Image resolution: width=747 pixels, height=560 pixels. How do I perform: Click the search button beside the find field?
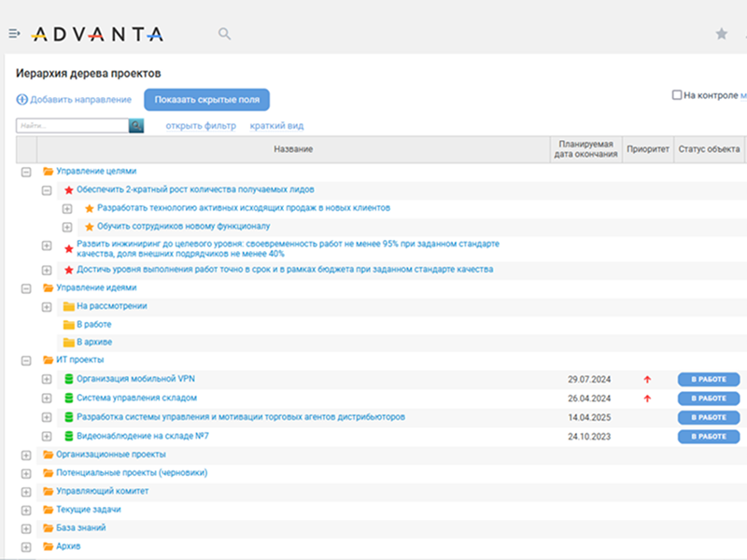136,125
